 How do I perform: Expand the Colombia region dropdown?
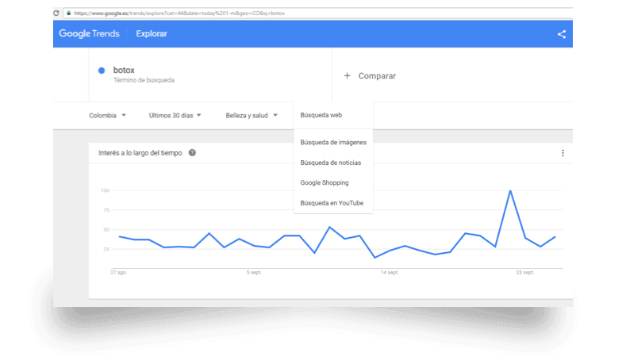(107, 115)
